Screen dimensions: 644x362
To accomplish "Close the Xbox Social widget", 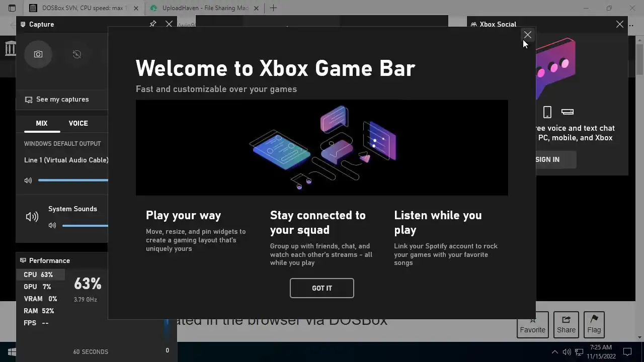I will [620, 24].
